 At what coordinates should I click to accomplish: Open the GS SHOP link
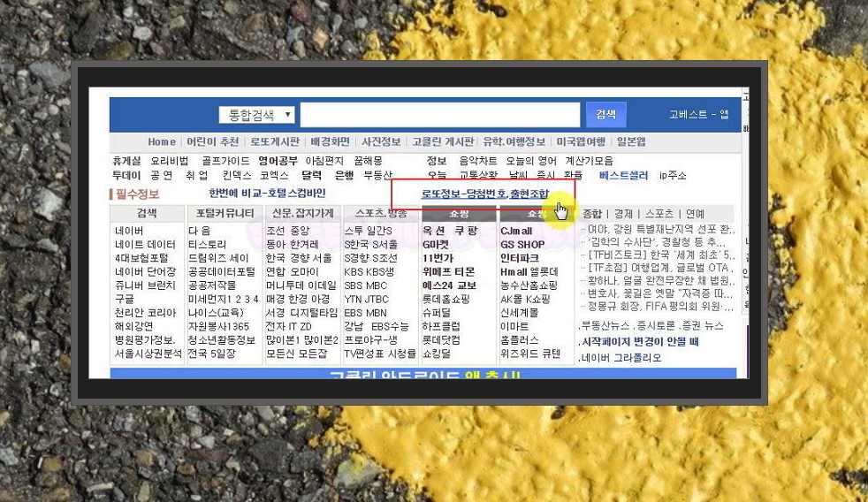(522, 245)
